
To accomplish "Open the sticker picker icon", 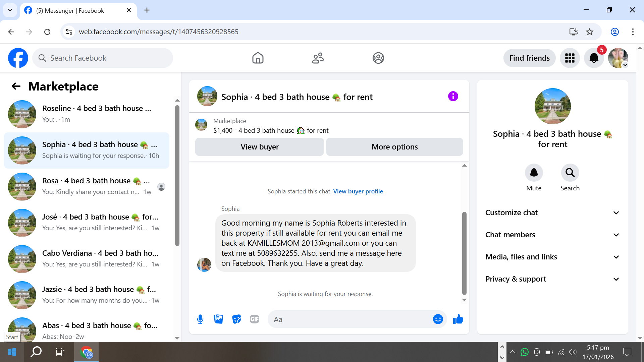I will point(237,319).
